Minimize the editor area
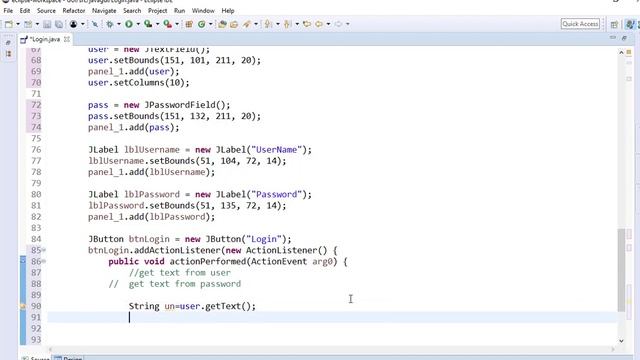Viewport: 640px width, 360px height. [x=613, y=38]
